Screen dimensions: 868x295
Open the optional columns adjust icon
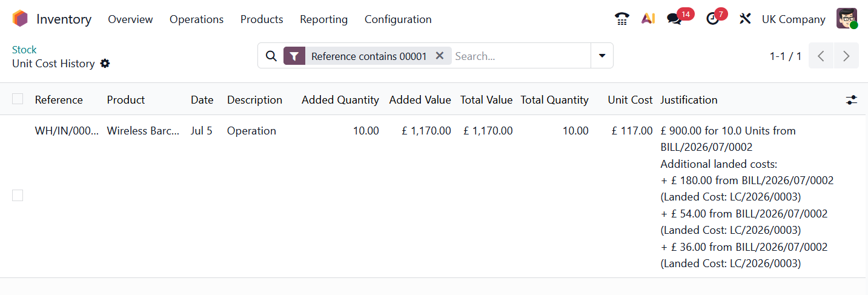coord(852,100)
